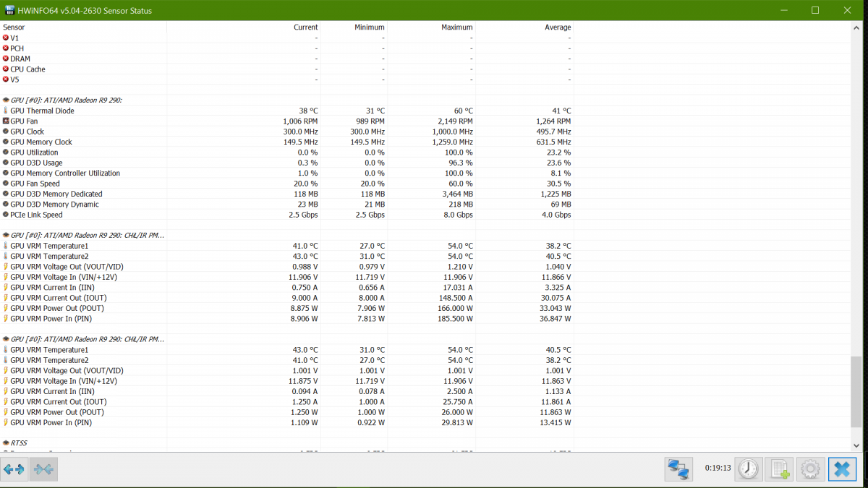The height and width of the screenshot is (488, 868).
Task: Click the icon beside GPU Fan Speed
Action: [6, 184]
